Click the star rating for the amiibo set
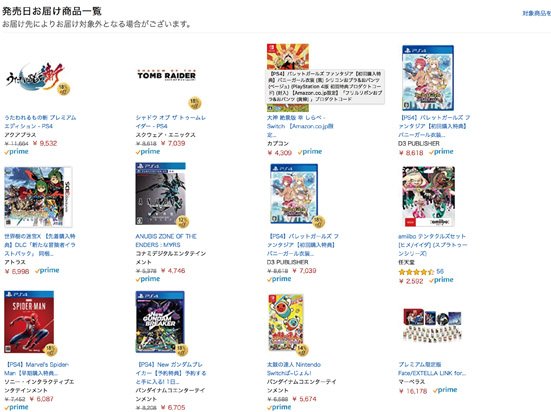The height and width of the screenshot is (412, 551). 416,272
